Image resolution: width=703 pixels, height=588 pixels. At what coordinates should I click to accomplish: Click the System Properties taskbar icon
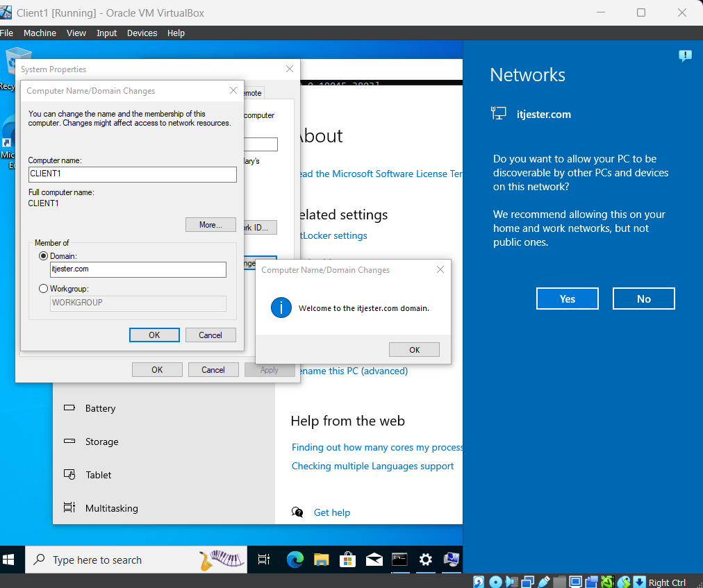451,560
